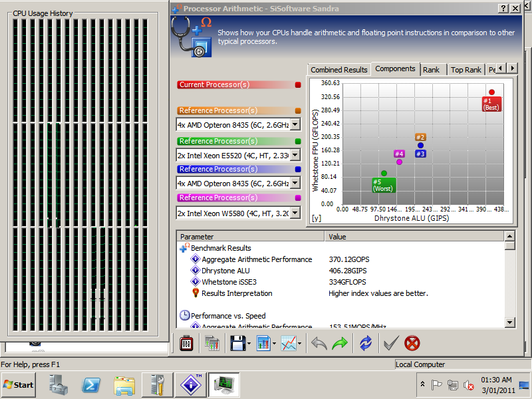Viewport: 532px width, 399px height.
Task: Open Windows Explorer folder icon in taskbar
Action: click(124, 386)
